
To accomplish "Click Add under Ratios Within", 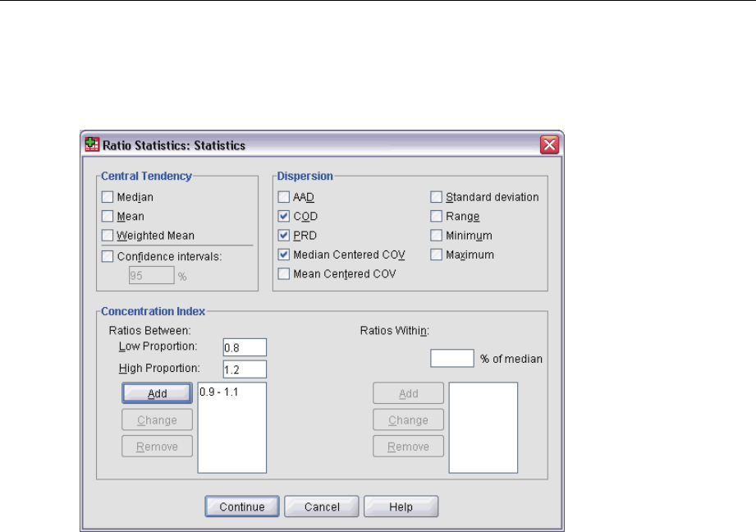I will tap(409, 393).
